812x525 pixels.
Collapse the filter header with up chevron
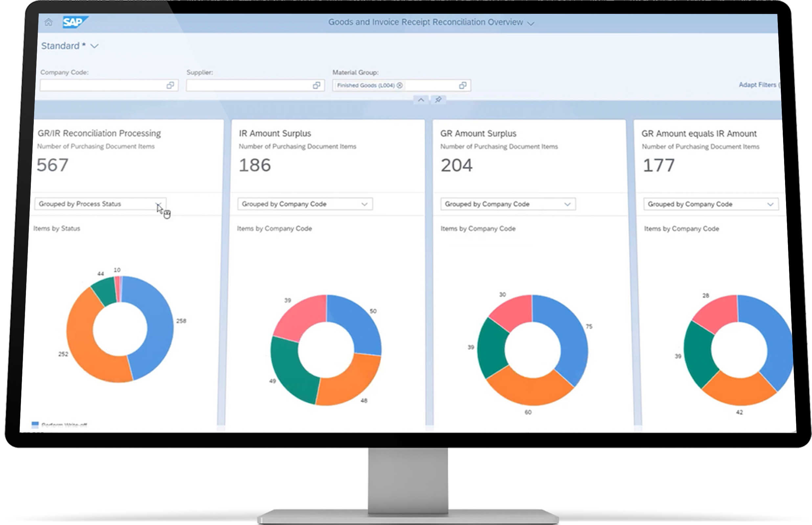pos(421,100)
